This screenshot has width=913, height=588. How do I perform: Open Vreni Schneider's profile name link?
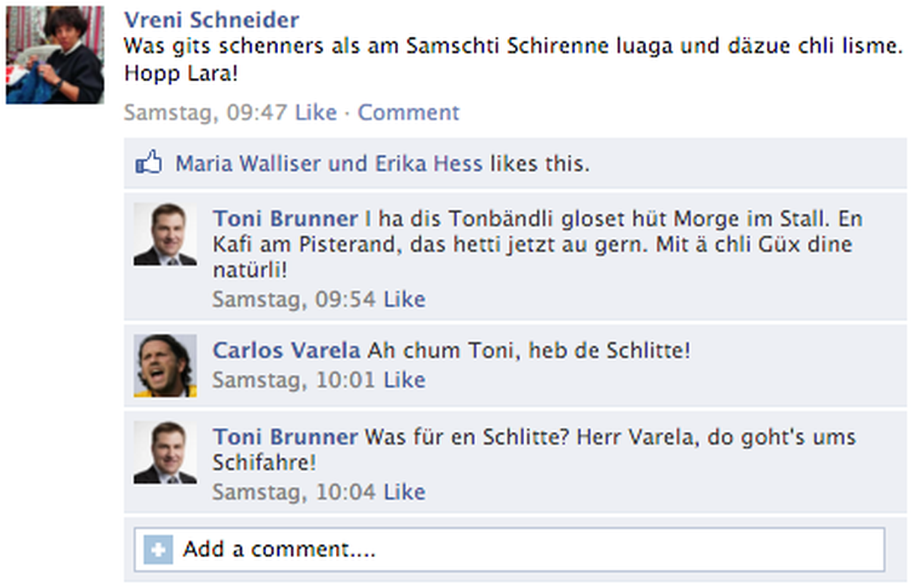[211, 20]
